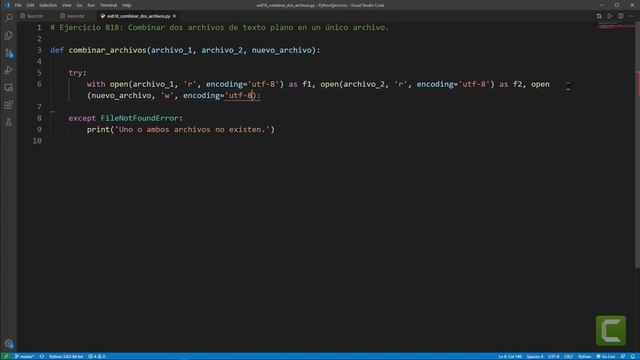Open the Explorer files view icon
Viewport: 640px width, 360px height.
(9, 35)
